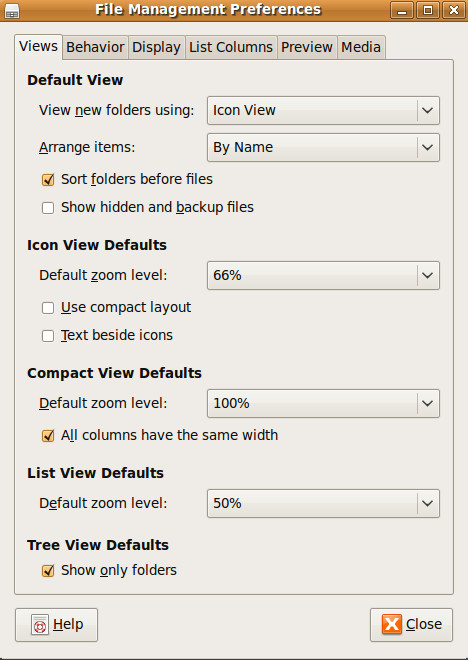The image size is (468, 660).
Task: Disable Sort folders before files
Action: pos(48,180)
